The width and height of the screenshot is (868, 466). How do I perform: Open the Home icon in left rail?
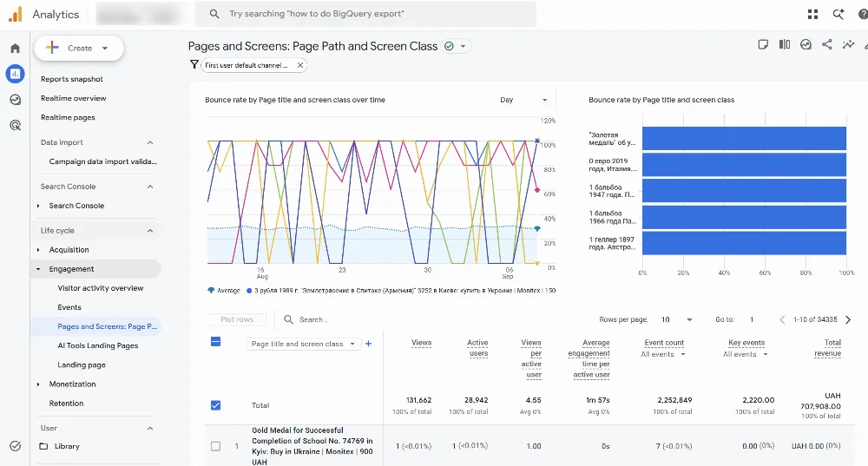(15, 48)
